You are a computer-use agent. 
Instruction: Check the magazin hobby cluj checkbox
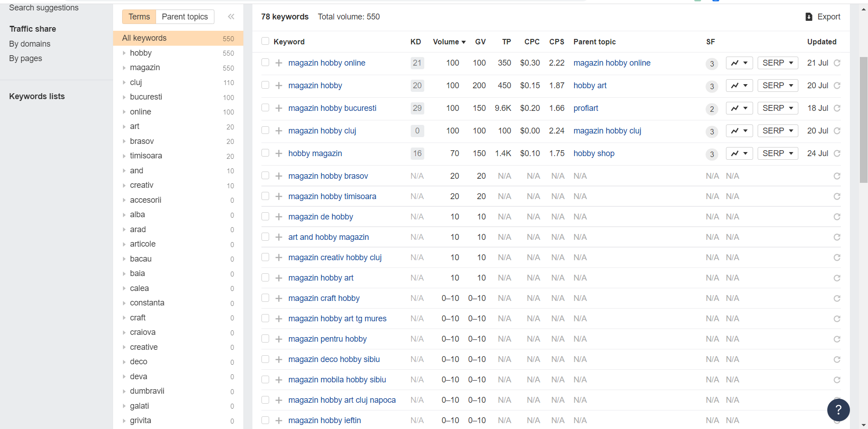pyautogui.click(x=265, y=130)
